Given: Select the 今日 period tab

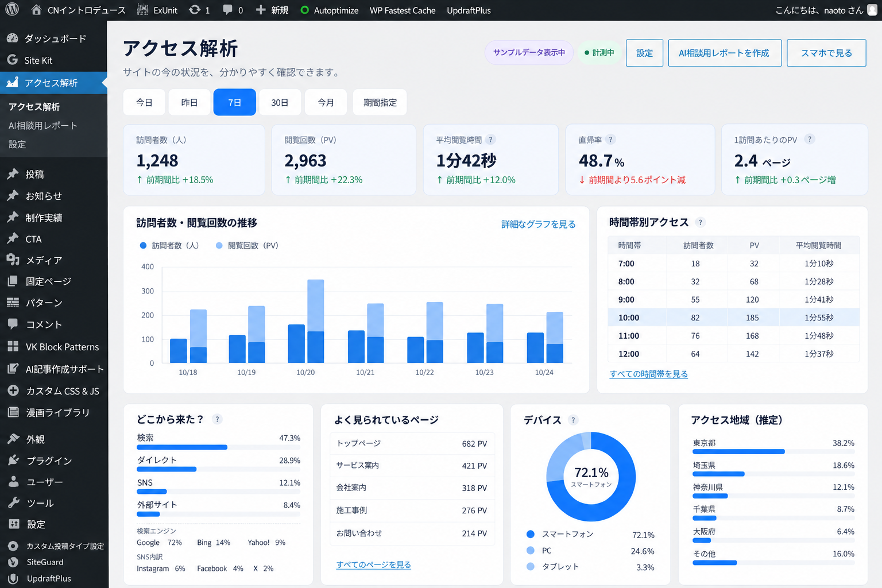Looking at the screenshot, I should (144, 102).
